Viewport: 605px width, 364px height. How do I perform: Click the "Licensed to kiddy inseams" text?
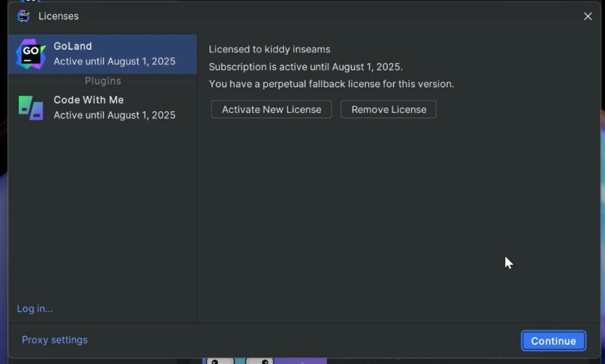(x=269, y=50)
